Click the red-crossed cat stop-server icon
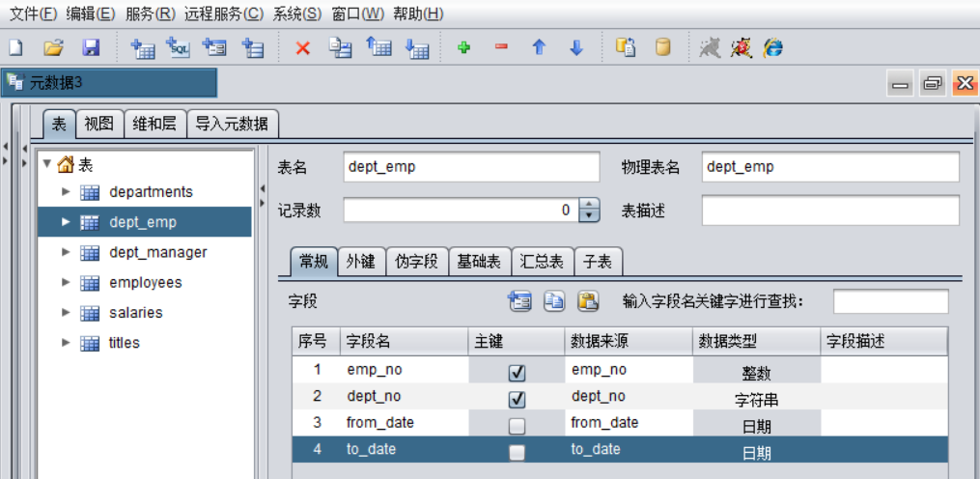Viewport: 980px width, 479px height. [742, 47]
